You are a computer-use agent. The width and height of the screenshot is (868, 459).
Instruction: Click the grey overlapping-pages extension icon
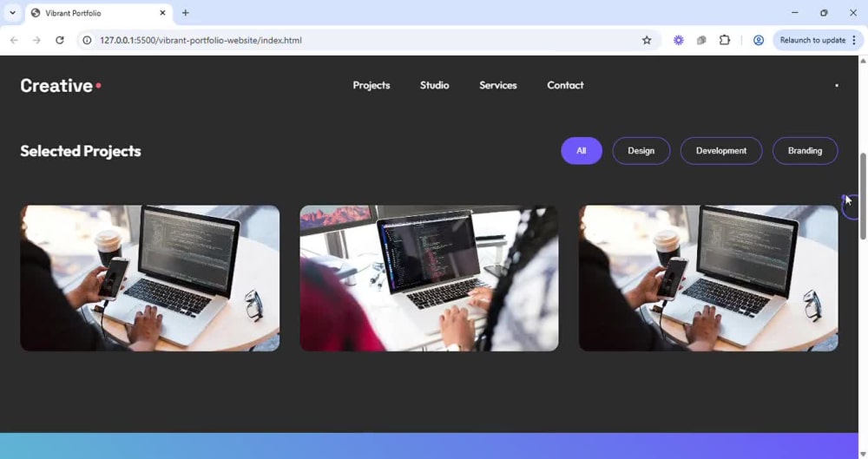701,40
